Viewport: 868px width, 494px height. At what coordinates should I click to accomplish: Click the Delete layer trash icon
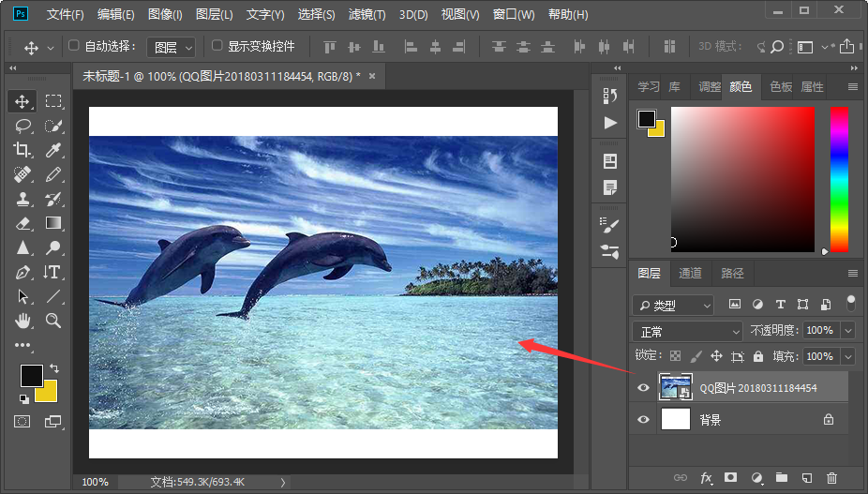tap(831, 477)
